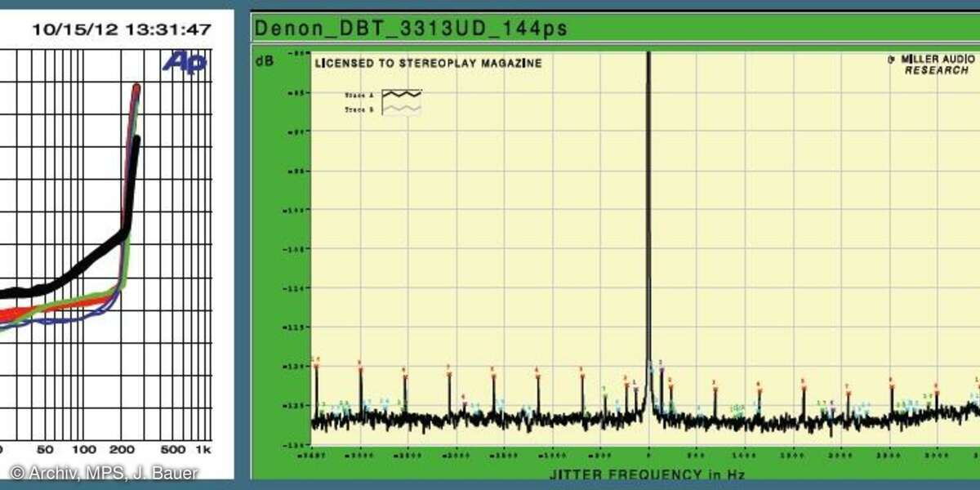Click the Trace A black line sample
Image resolution: width=980 pixels, height=490 pixels.
pos(403,94)
